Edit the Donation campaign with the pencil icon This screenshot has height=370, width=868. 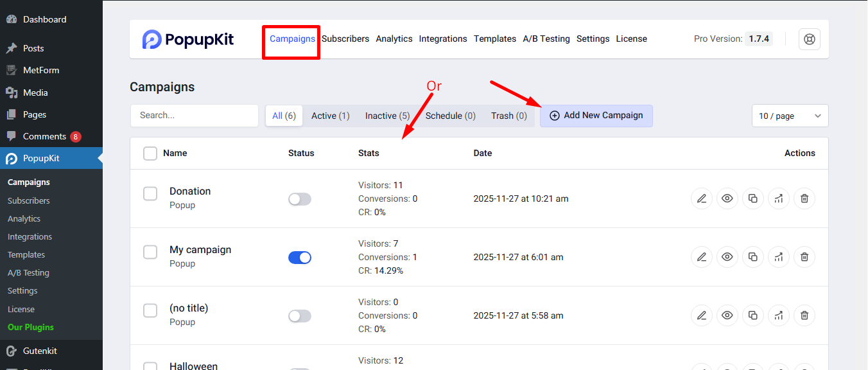pos(701,198)
